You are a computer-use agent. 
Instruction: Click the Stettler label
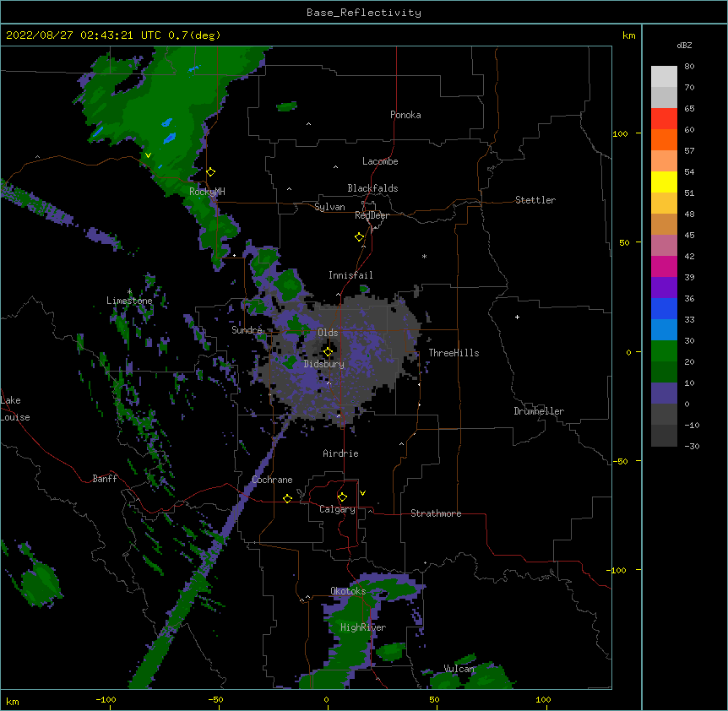coord(535,200)
